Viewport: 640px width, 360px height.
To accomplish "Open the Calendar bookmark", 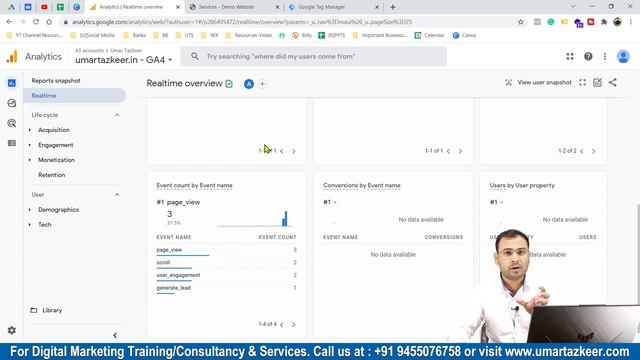I will click(x=429, y=36).
